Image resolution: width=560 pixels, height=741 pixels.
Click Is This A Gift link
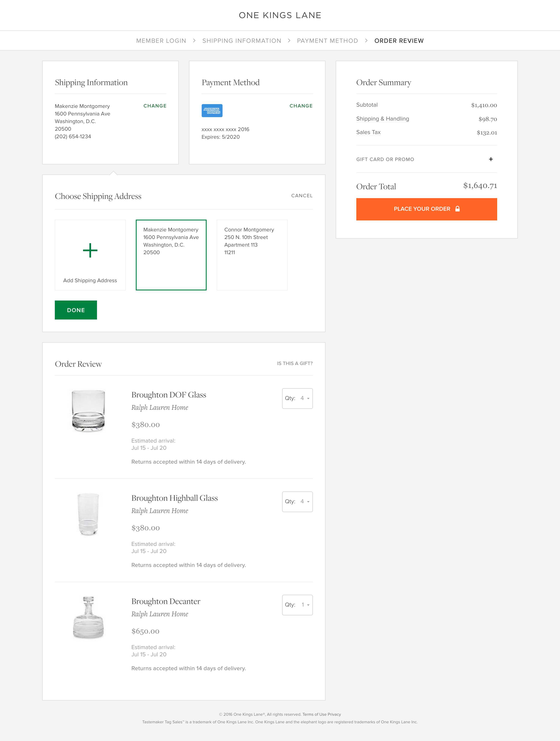tap(295, 364)
